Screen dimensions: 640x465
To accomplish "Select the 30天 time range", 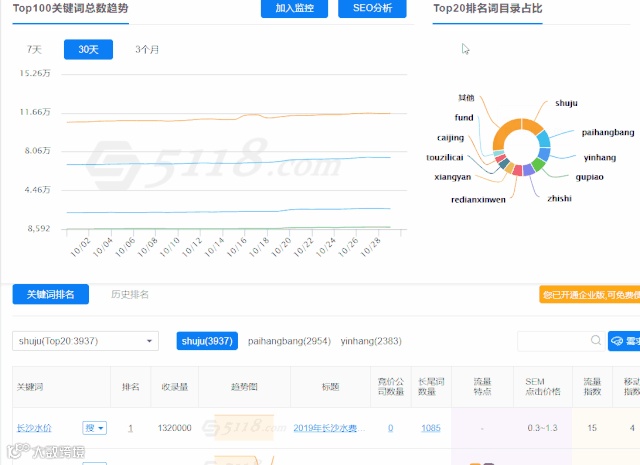I will 88,49.
